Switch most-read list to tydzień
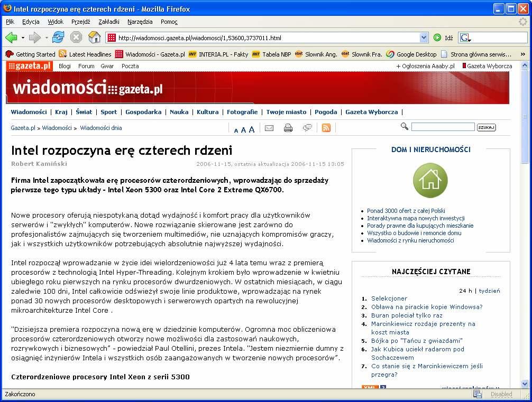This screenshot has width=532, height=402. (489, 291)
